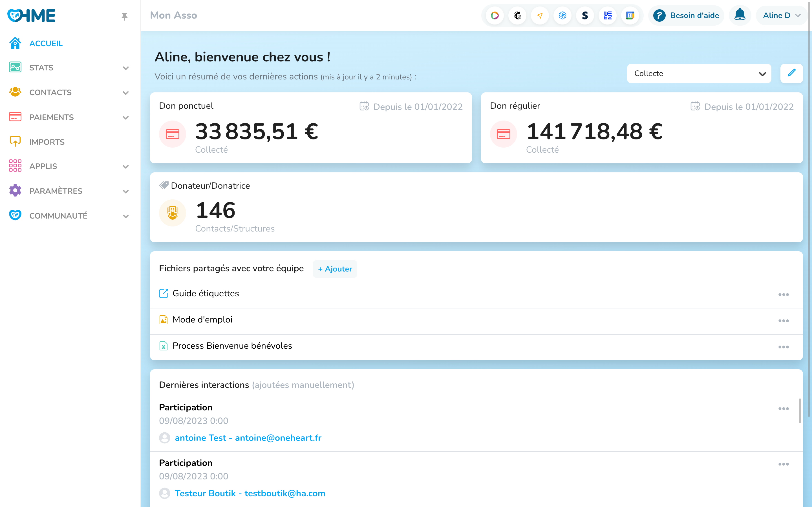Expand the Contacts menu chevron

[126, 93]
